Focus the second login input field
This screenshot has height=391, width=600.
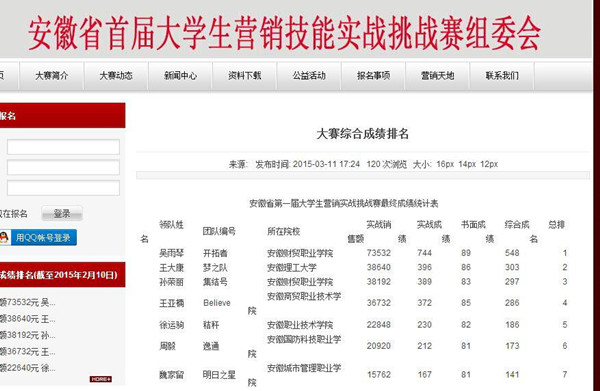pyautogui.click(x=64, y=167)
